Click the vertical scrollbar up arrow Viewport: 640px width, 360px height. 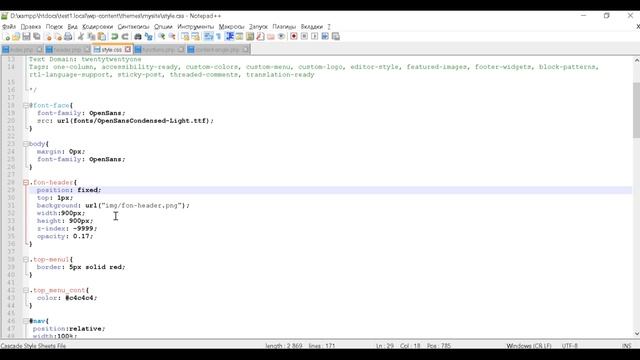[636, 60]
